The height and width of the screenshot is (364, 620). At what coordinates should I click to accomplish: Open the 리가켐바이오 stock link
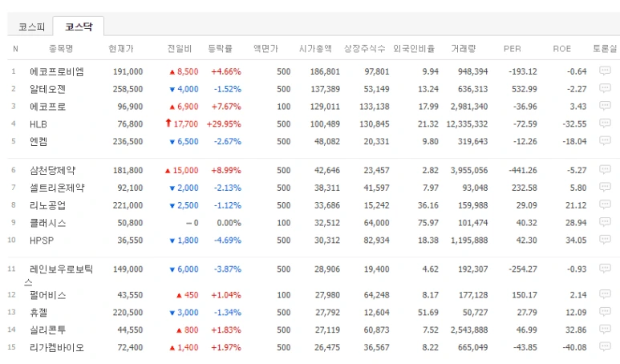point(56,347)
